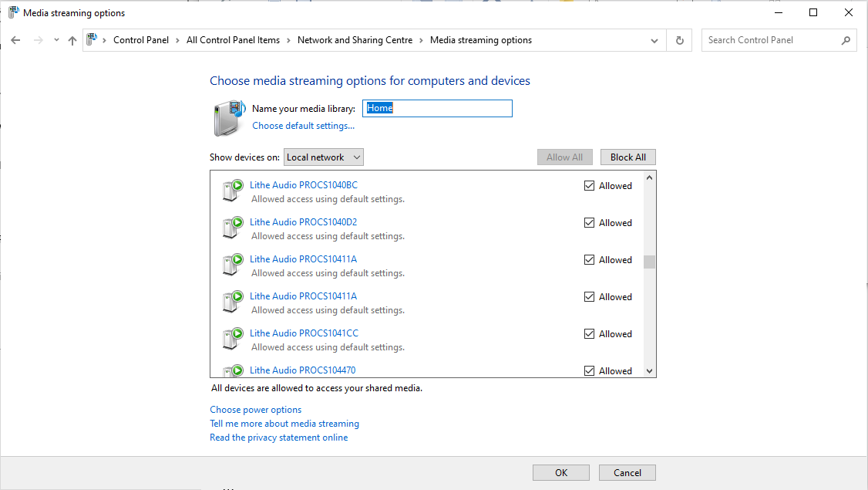Maximize the Media streaming options window
868x490 pixels.
tap(813, 12)
